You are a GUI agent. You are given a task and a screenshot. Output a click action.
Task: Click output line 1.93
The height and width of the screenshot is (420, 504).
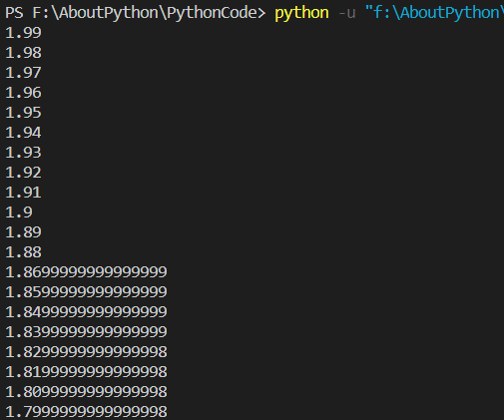pos(23,153)
